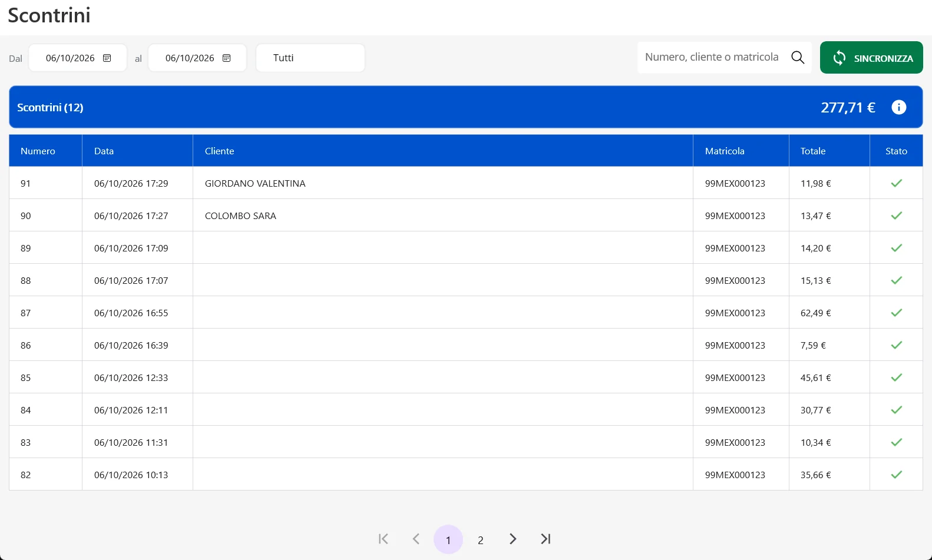This screenshot has height=560, width=932.
Task: Click the 06/10/2026 11:31 date cell
Action: (x=137, y=442)
